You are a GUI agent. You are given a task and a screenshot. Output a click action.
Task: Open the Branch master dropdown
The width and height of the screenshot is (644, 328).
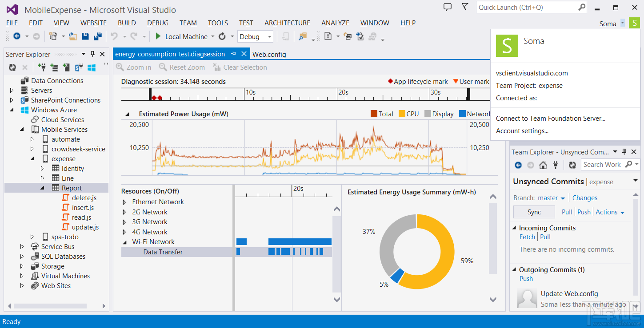(552, 198)
